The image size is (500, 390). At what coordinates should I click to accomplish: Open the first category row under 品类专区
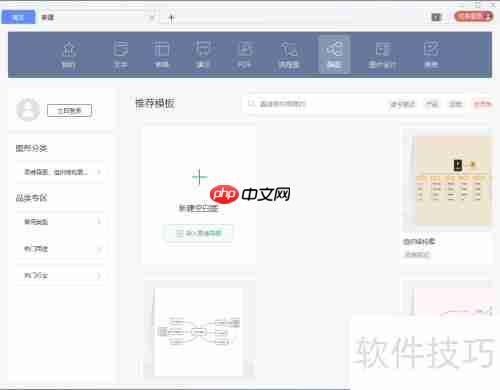click(x=61, y=222)
